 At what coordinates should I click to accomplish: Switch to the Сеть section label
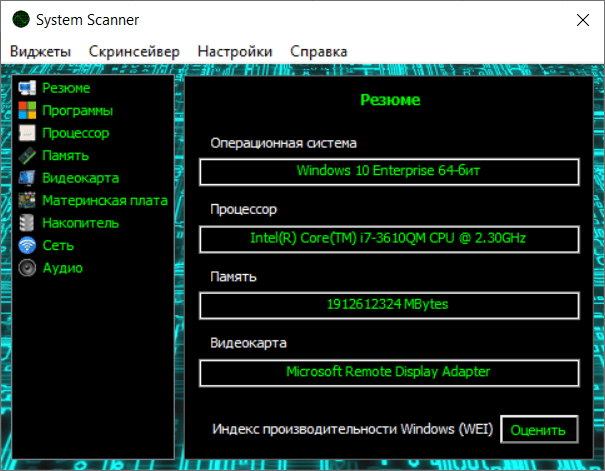(58, 245)
